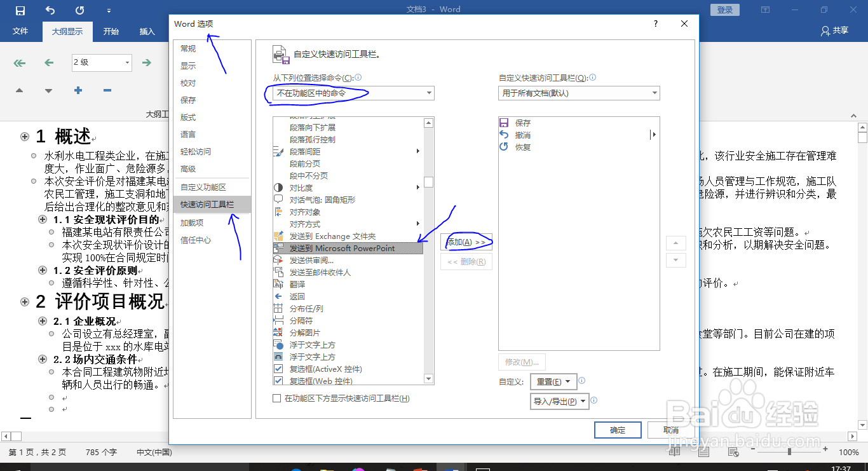Open the 开始 ribbon tab

[x=111, y=31]
